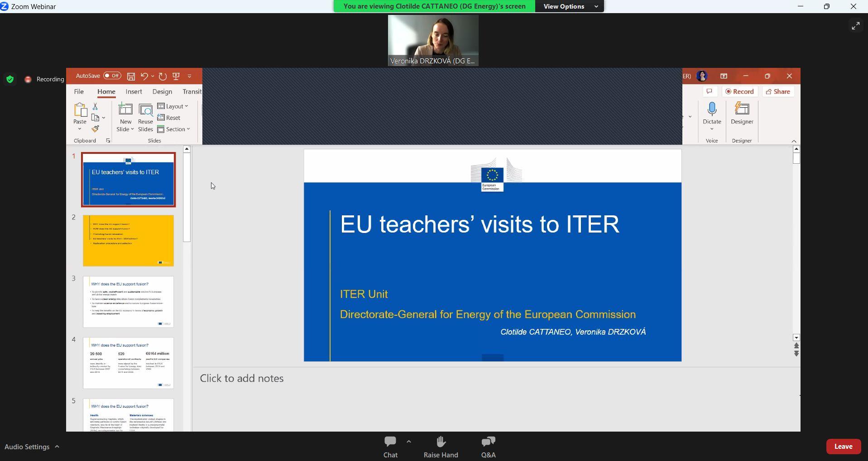Viewport: 868px width, 461px height.
Task: Expand the Dictate options arrow
Action: (712, 129)
